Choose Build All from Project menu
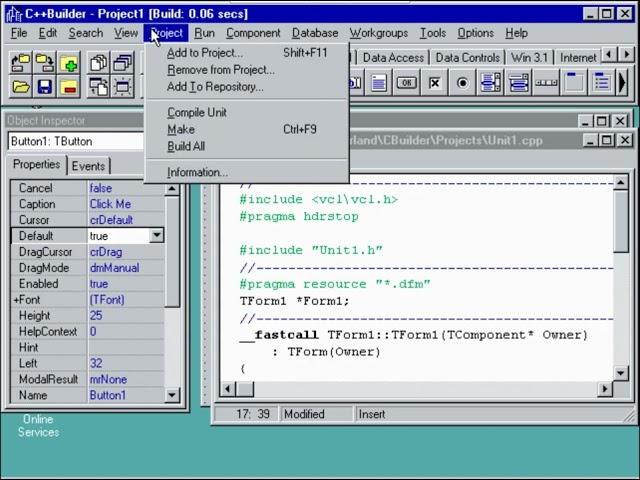The image size is (640, 480). pyautogui.click(x=186, y=146)
